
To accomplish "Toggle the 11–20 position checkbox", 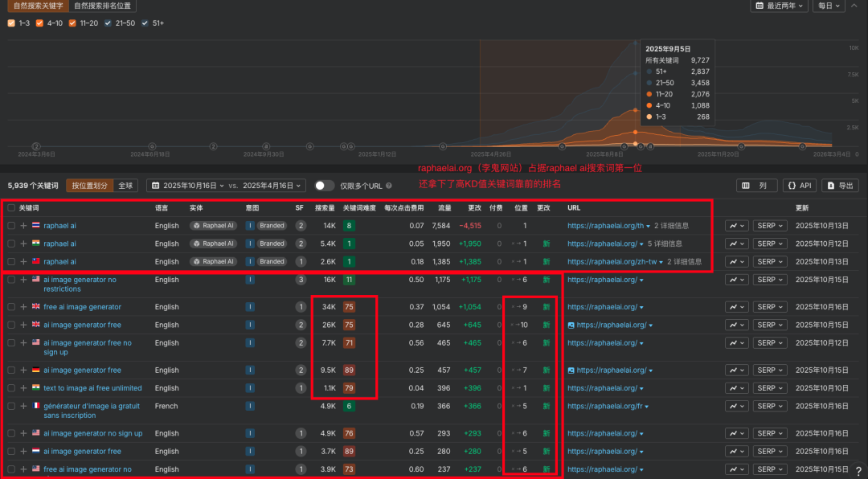I will [72, 23].
